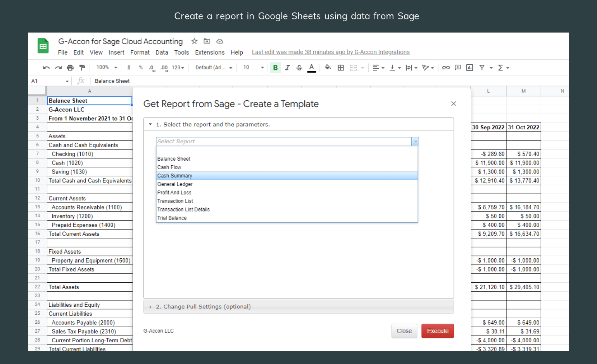Click the move to folder icon
This screenshot has width=597, height=364.
coord(207,41)
